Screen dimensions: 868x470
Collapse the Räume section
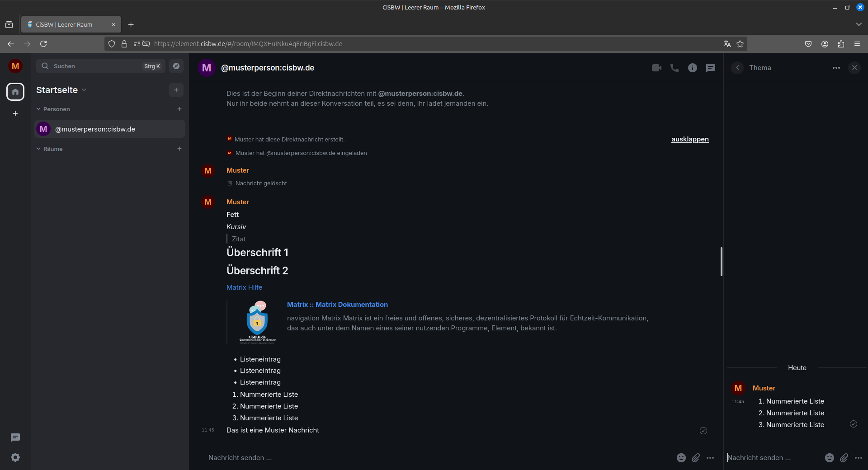pos(38,149)
